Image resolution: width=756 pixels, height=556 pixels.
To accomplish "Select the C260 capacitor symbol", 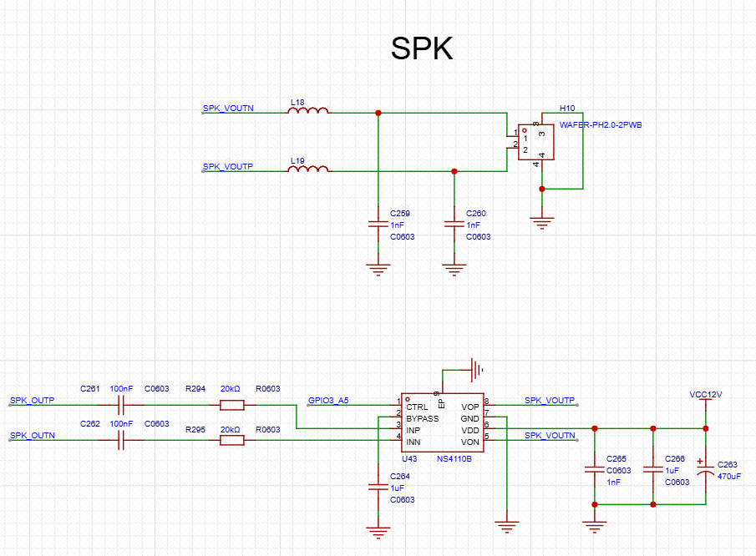I will [454, 225].
